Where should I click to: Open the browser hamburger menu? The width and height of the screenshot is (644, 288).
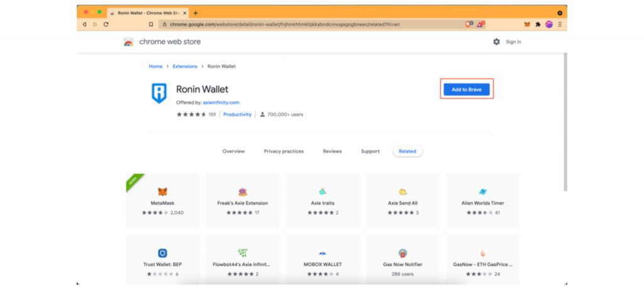tap(560, 25)
